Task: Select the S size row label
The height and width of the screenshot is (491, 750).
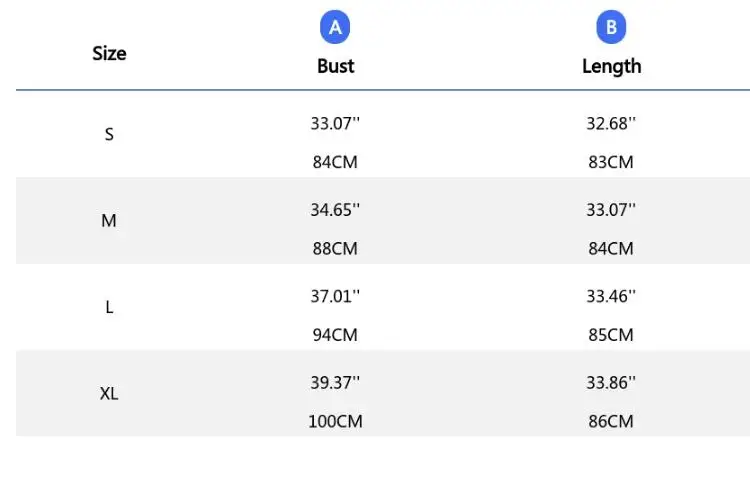Action: pos(109,134)
